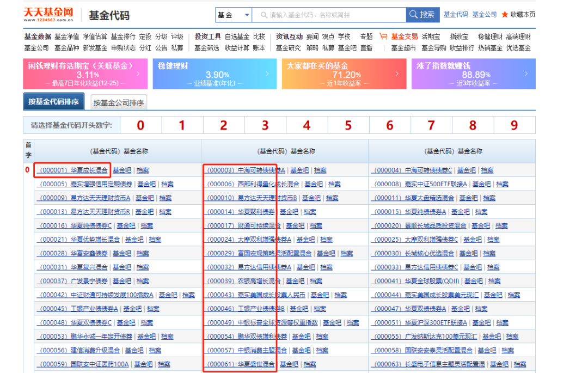Select leading digit 6 filter
588x373 pixels.
coord(390,125)
